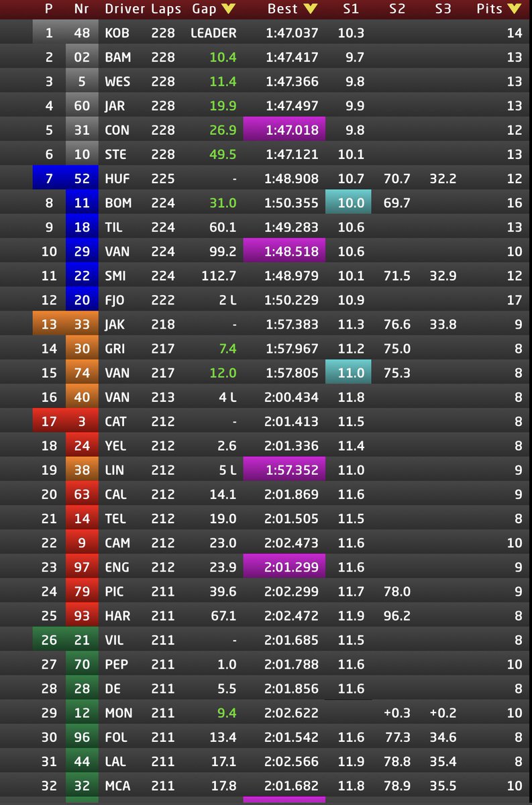Click driver VIL
Viewport: 532px width, 805px height.
115,639
